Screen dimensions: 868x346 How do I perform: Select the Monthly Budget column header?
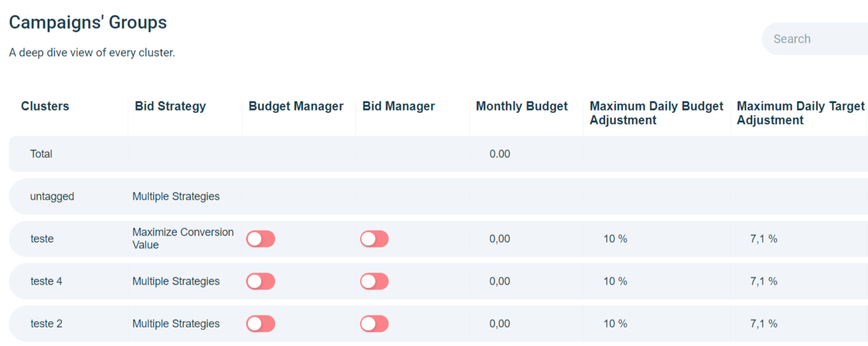tap(522, 106)
